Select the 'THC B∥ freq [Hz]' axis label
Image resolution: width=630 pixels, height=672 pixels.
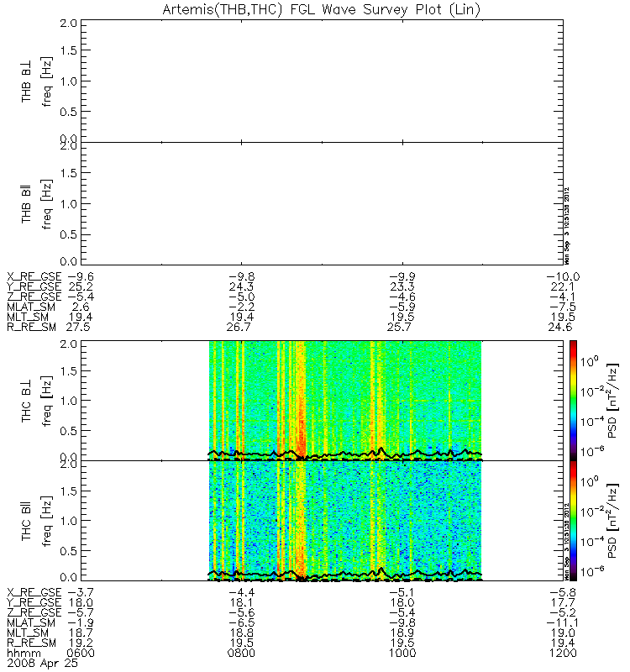point(36,521)
